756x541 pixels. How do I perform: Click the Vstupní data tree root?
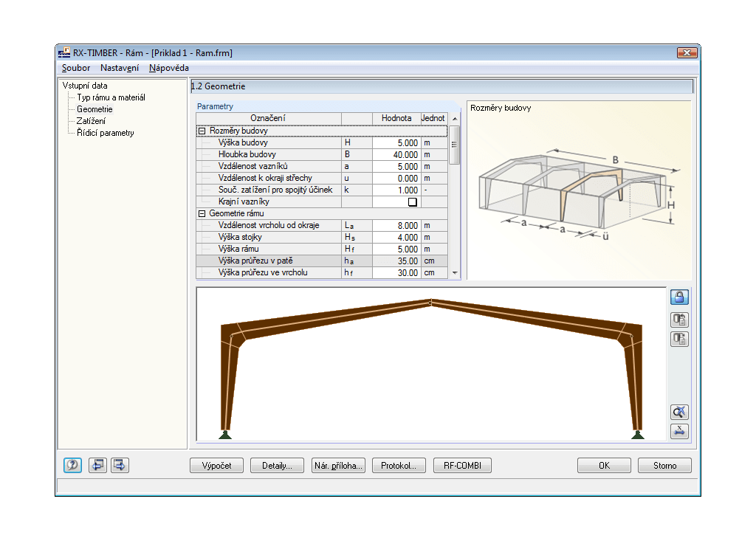tap(85, 86)
